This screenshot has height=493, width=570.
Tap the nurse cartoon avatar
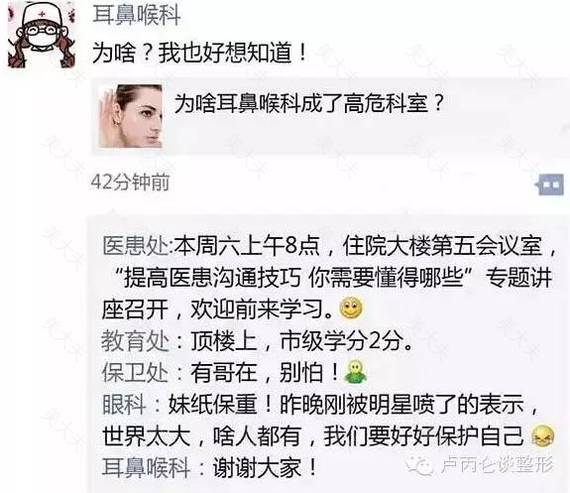(x=41, y=35)
